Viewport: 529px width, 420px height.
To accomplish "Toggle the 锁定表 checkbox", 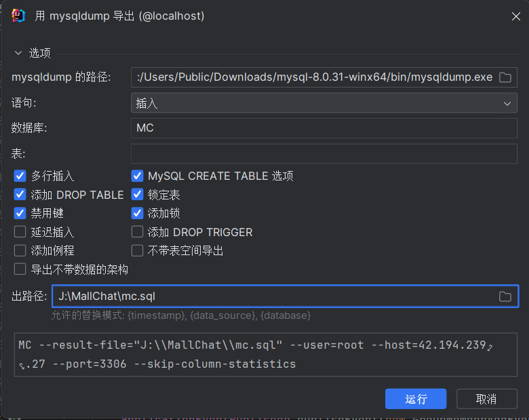I will pos(137,195).
